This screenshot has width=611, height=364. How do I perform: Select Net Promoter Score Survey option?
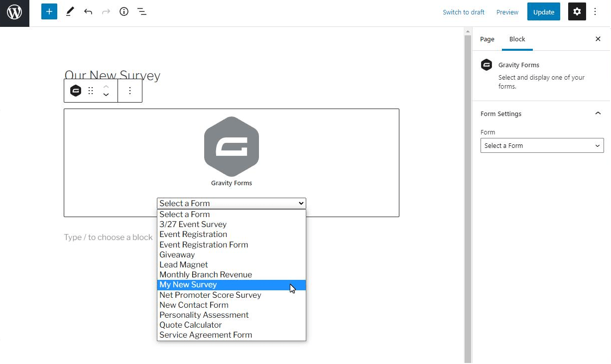point(232,295)
